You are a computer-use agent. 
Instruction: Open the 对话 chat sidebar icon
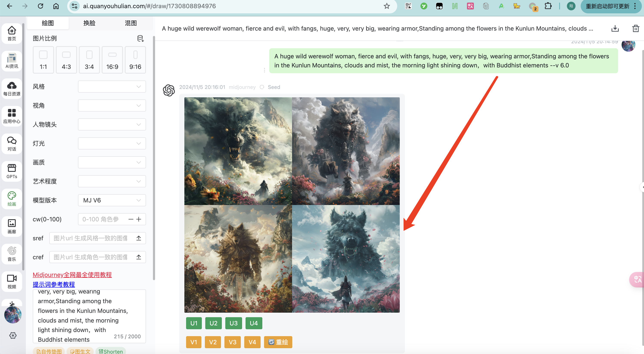click(x=12, y=143)
